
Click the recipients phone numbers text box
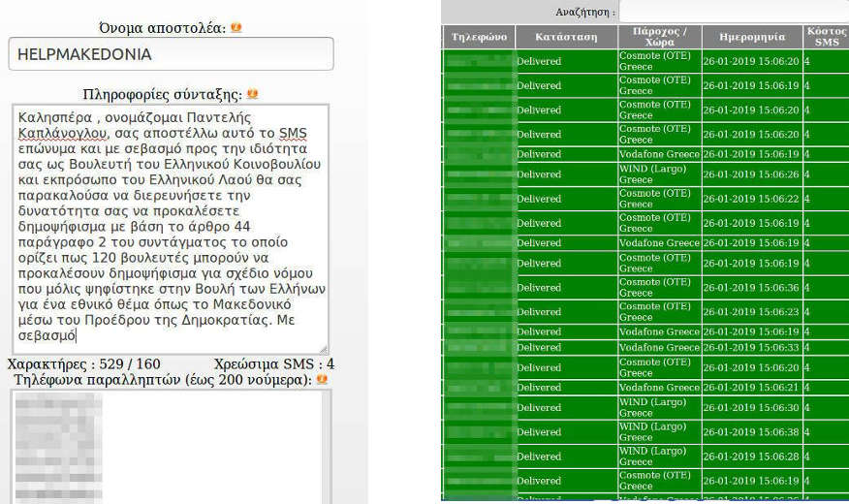(x=171, y=446)
